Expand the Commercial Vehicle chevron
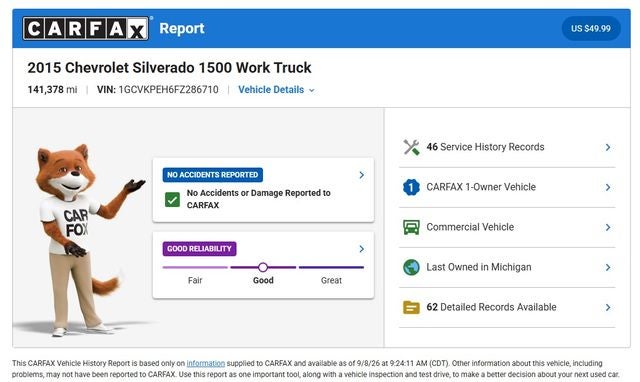The height and width of the screenshot is (382, 640). coord(608,227)
